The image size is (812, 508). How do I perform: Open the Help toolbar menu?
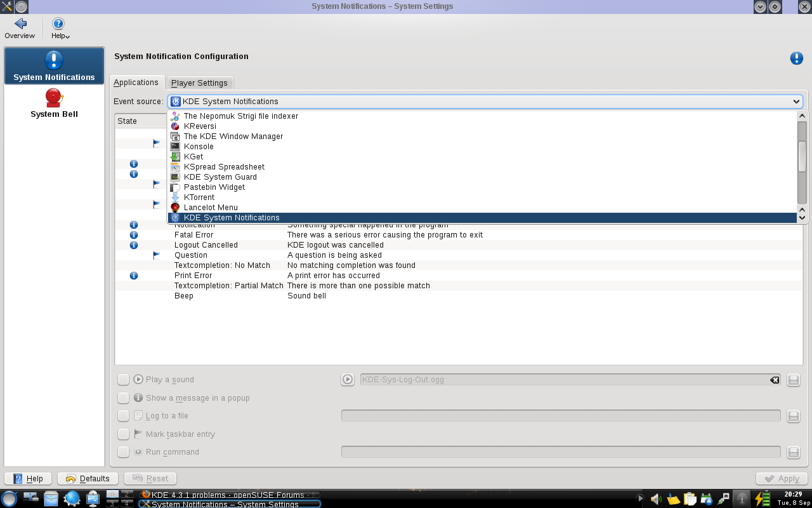click(x=60, y=29)
